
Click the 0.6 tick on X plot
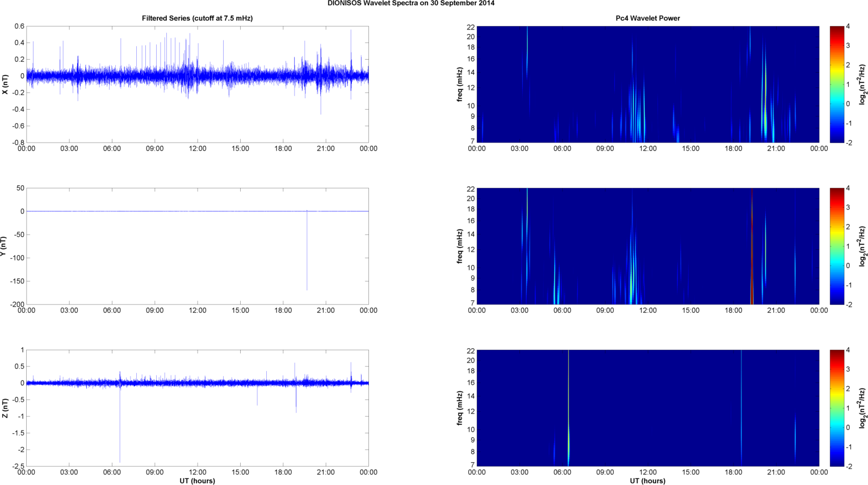pos(19,27)
